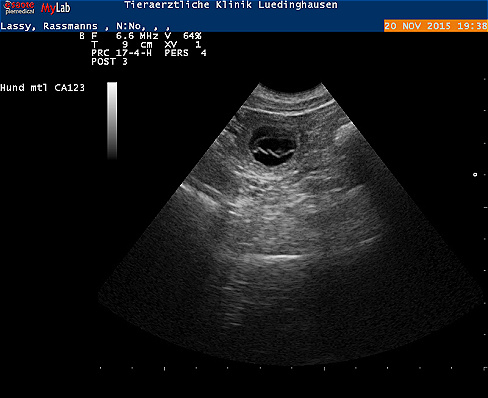The image size is (488, 398).
Task: Click the date and time 20 NOV 2015 19:38
Action: 436,26
